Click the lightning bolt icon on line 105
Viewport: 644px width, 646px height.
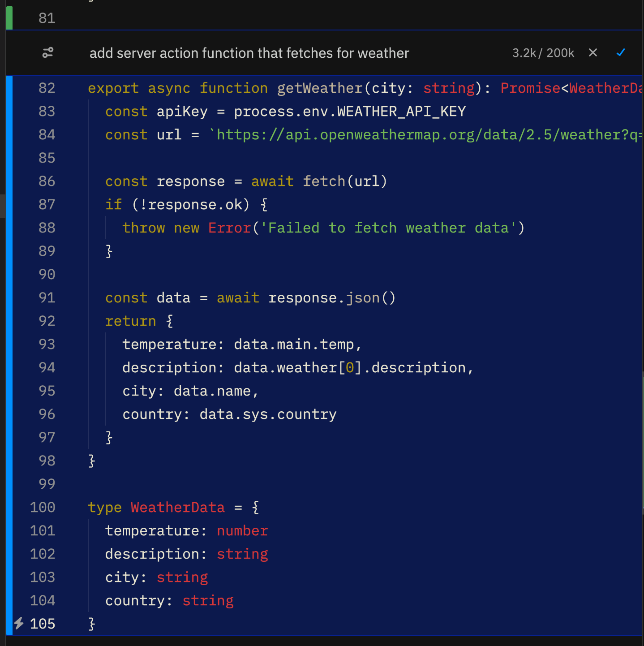19,623
